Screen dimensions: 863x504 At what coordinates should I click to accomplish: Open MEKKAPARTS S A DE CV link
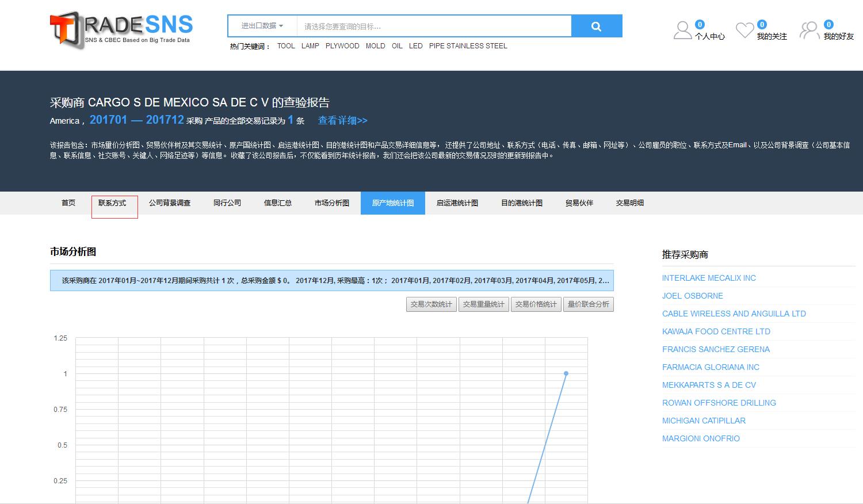(x=709, y=385)
